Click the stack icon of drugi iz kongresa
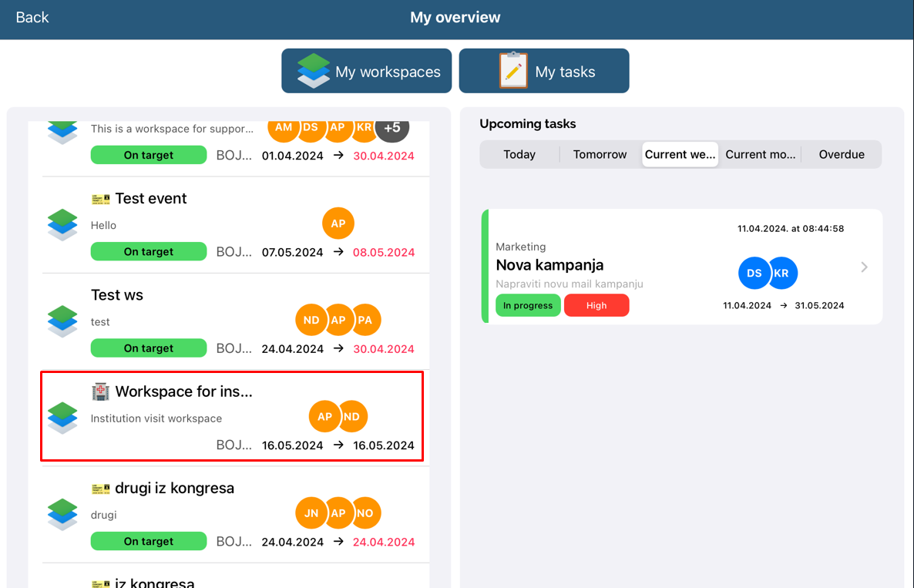The width and height of the screenshot is (914, 588). pos(62,514)
